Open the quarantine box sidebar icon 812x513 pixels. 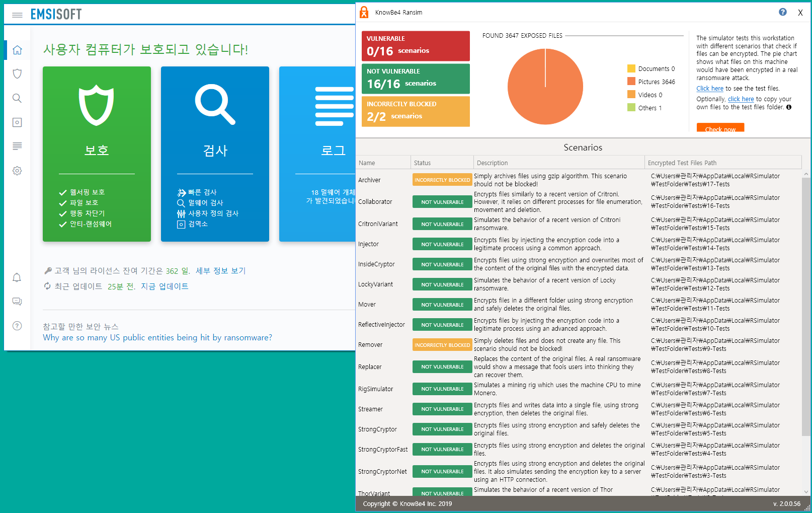17,122
